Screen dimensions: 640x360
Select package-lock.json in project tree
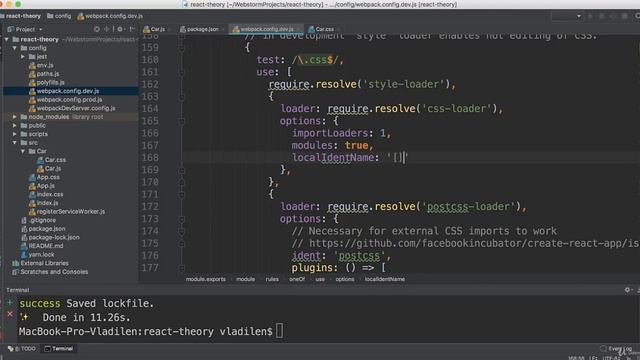50,237
